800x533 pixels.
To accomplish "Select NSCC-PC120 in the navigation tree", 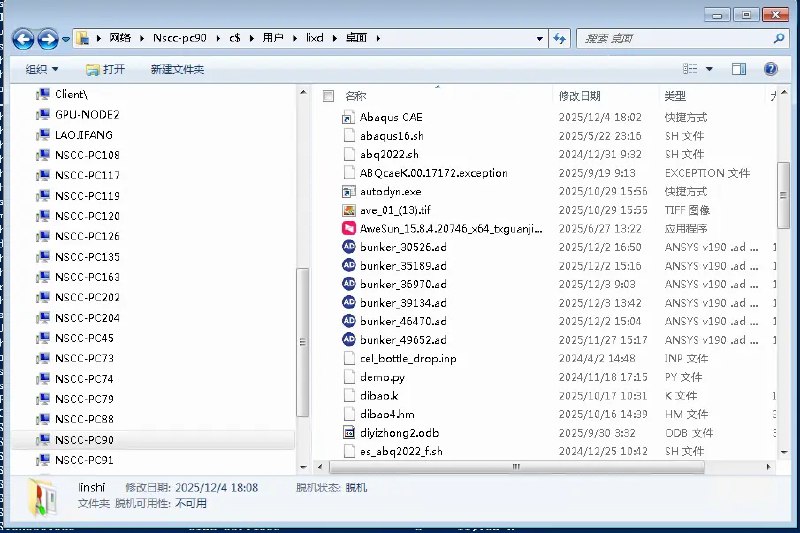I will click(x=87, y=216).
